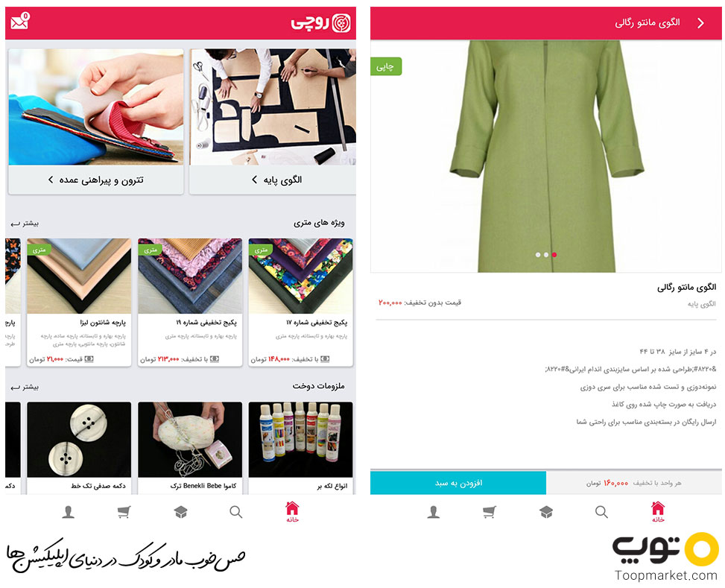The image size is (725, 588).
Task: Open search magnifier in left app's bottom bar
Action: coord(235,512)
